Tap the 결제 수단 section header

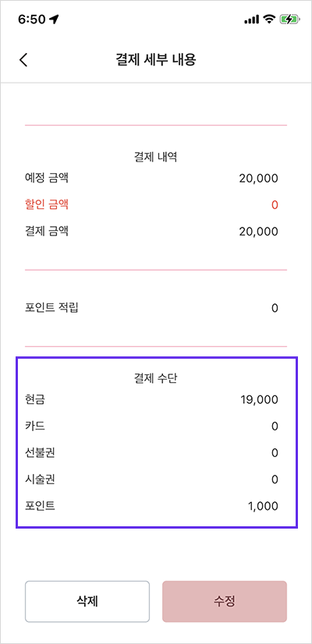156,379
